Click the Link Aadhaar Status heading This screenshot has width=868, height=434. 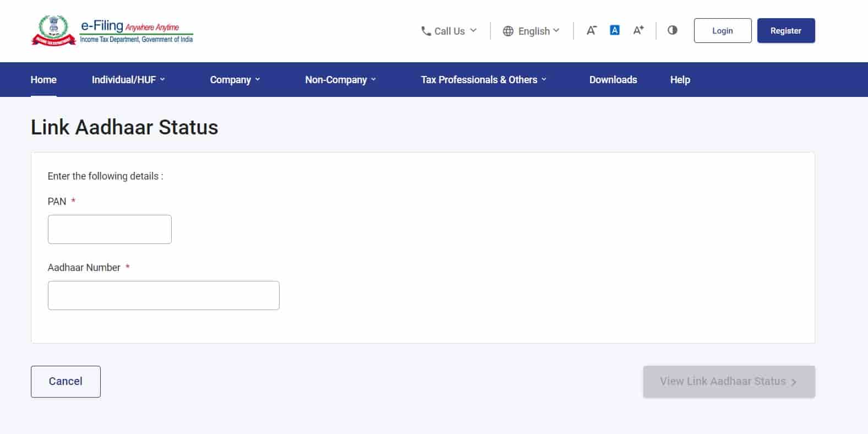(124, 127)
